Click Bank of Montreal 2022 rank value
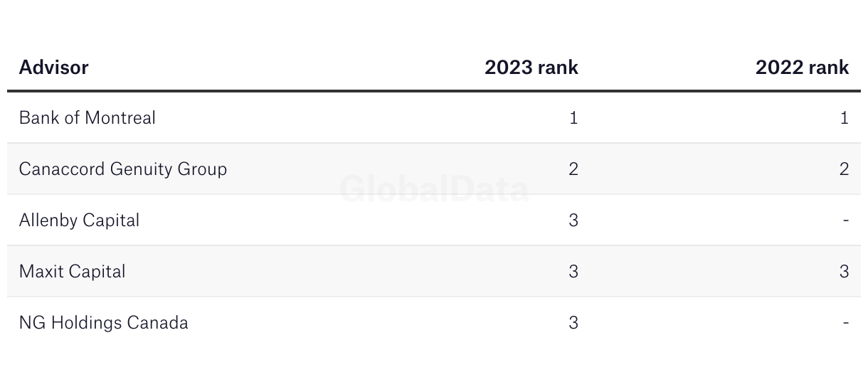The width and height of the screenshot is (868, 377). coord(845,117)
